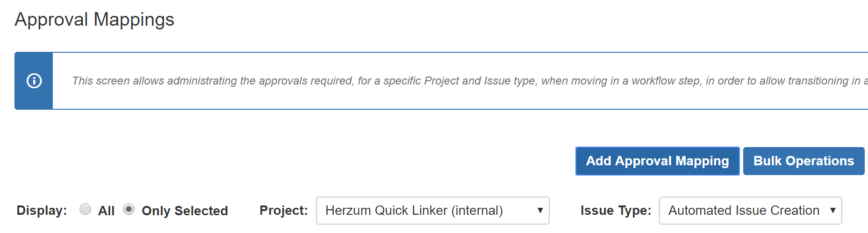
Task: Click the "Approval Mappings" page heading
Action: click(x=94, y=20)
